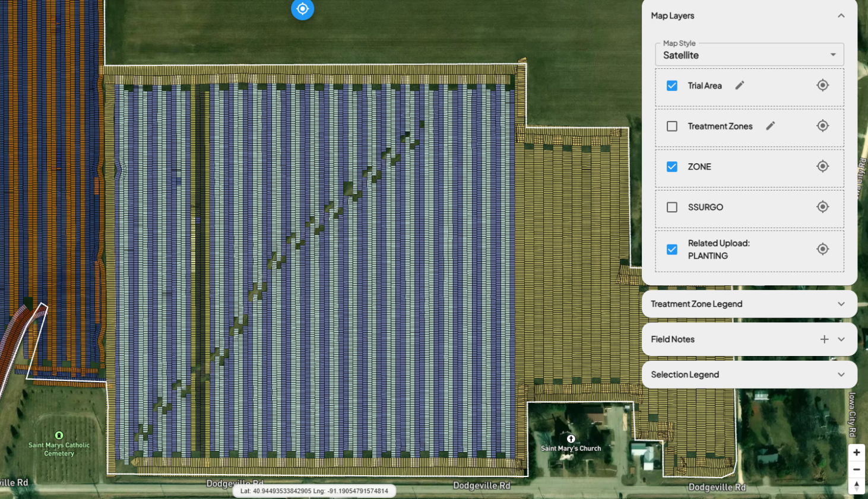Click the Map Layers heading
Image resolution: width=868 pixels, height=499 pixels.
(x=673, y=16)
